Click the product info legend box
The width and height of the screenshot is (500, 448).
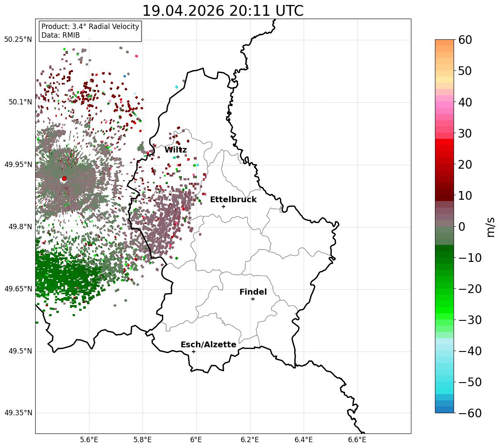pyautogui.click(x=90, y=31)
